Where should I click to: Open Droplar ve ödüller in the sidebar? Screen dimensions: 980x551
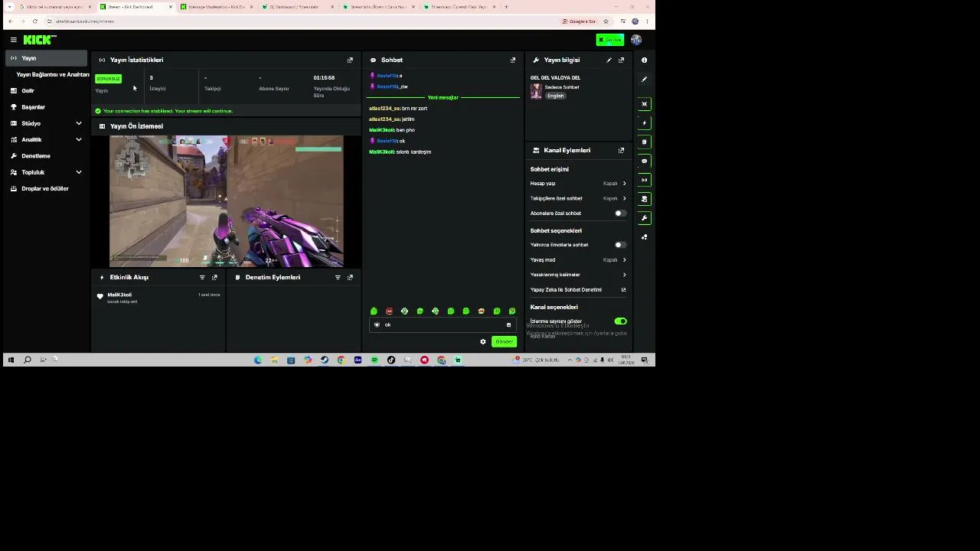47,188
